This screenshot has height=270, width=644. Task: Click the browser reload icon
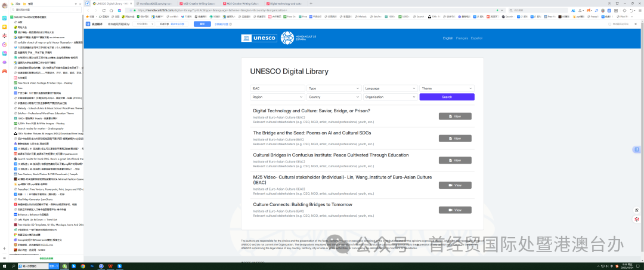(104, 10)
